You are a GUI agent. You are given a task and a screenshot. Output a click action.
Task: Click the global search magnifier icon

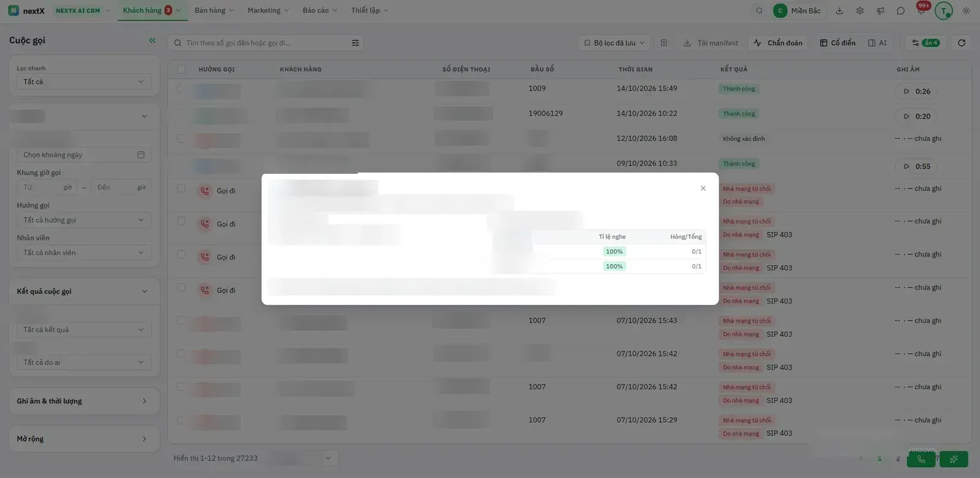759,10
